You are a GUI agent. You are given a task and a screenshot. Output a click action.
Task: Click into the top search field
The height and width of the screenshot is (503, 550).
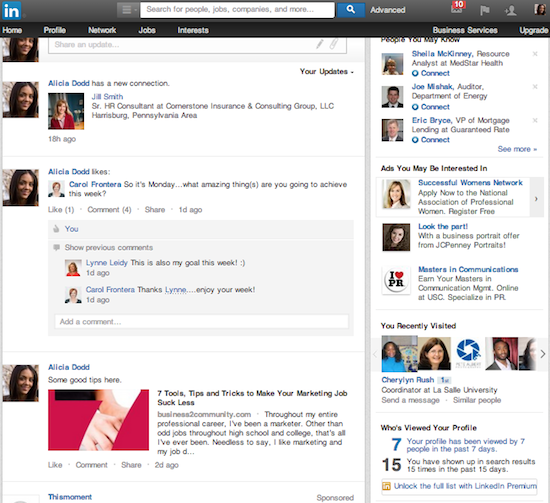click(x=237, y=10)
